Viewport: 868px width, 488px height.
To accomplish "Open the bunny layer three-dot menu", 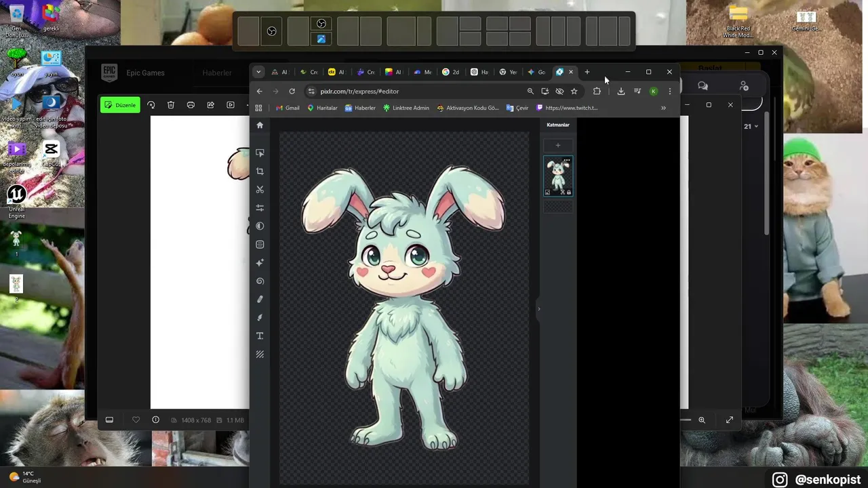I will pyautogui.click(x=567, y=161).
